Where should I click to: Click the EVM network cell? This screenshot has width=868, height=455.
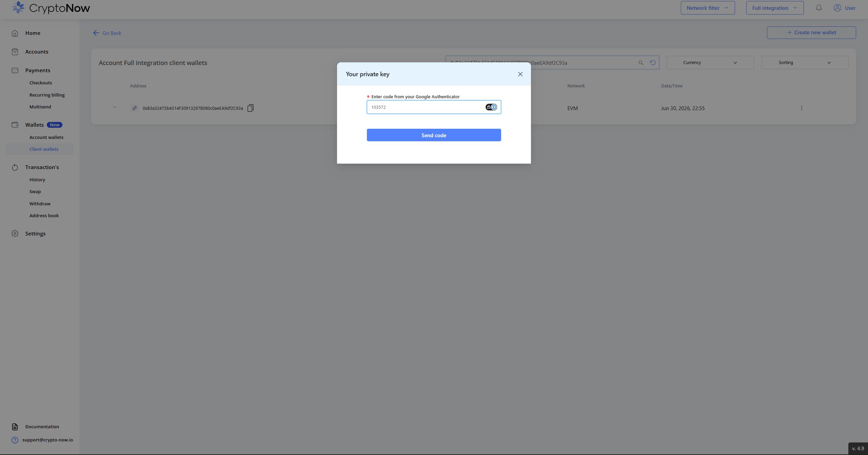pos(573,108)
